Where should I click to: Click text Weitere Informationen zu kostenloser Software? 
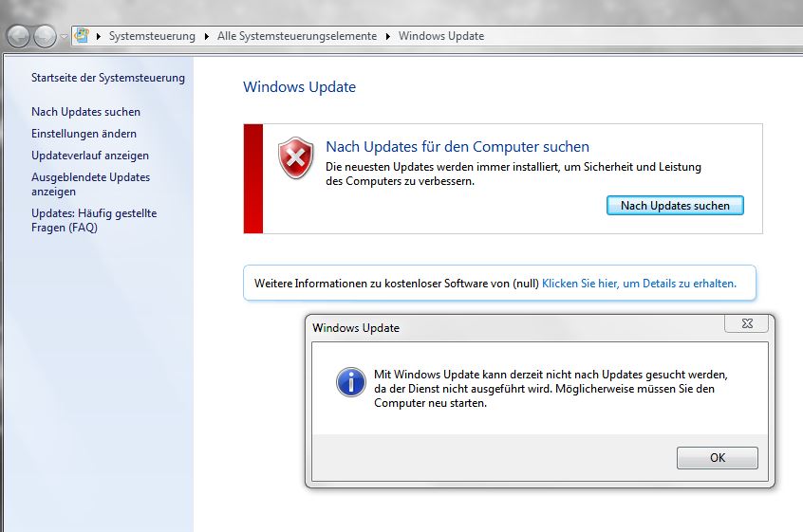click(397, 284)
